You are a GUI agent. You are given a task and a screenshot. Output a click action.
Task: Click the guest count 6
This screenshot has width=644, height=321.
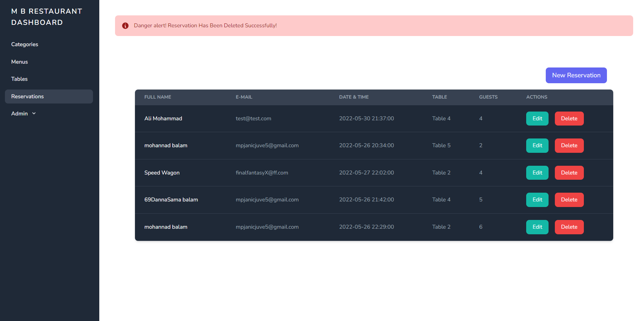[481, 227]
